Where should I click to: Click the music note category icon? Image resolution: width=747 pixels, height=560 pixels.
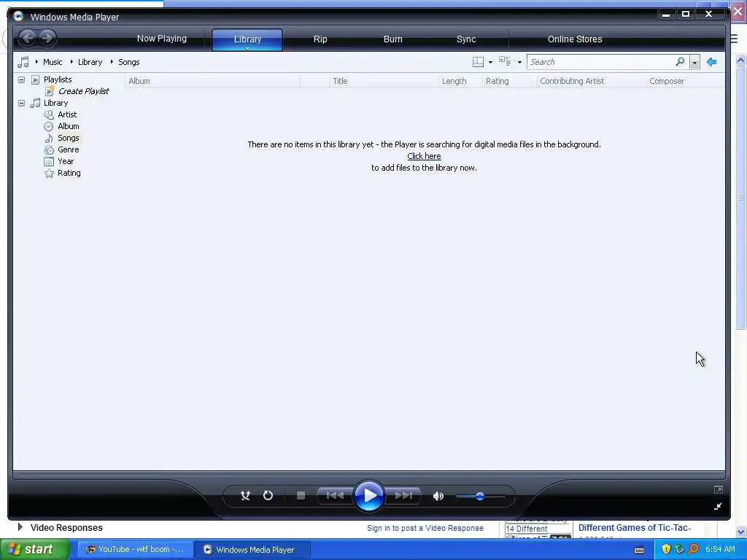point(23,63)
